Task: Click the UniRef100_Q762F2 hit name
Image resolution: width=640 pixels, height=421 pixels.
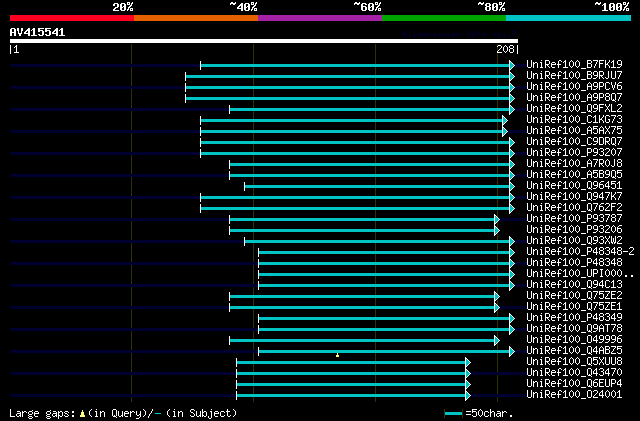Action: click(574, 208)
